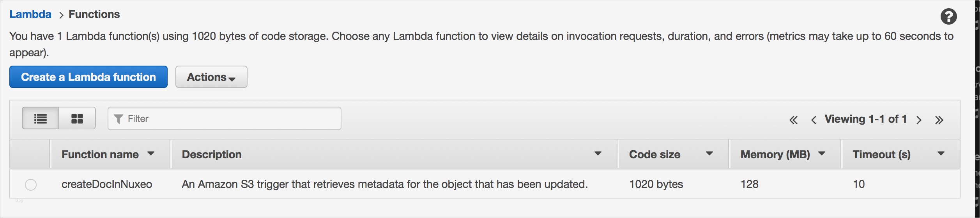The image size is (980, 218).
Task: Expand Description column dropdown arrow
Action: [598, 154]
